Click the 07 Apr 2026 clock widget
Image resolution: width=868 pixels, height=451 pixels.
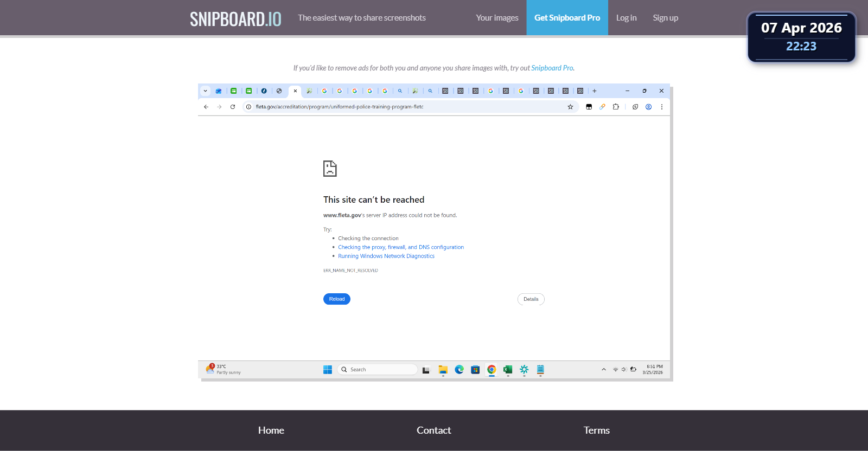(x=801, y=37)
